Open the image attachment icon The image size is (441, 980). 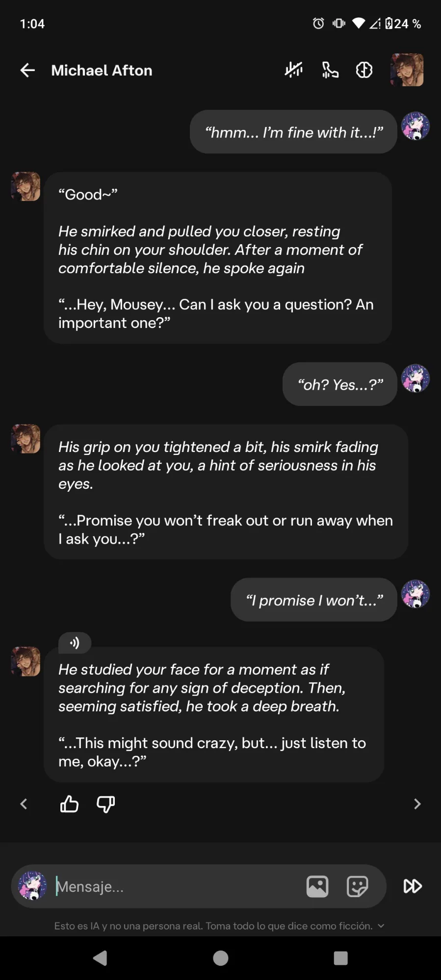317,886
